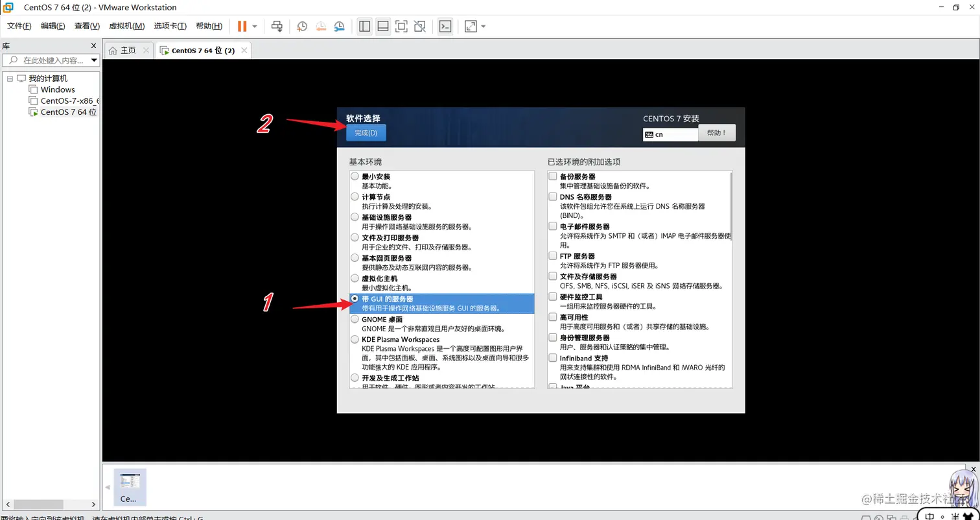980x520 pixels.
Task: Toggle the thumbnail bar view icon
Action: pyautogui.click(x=382, y=26)
